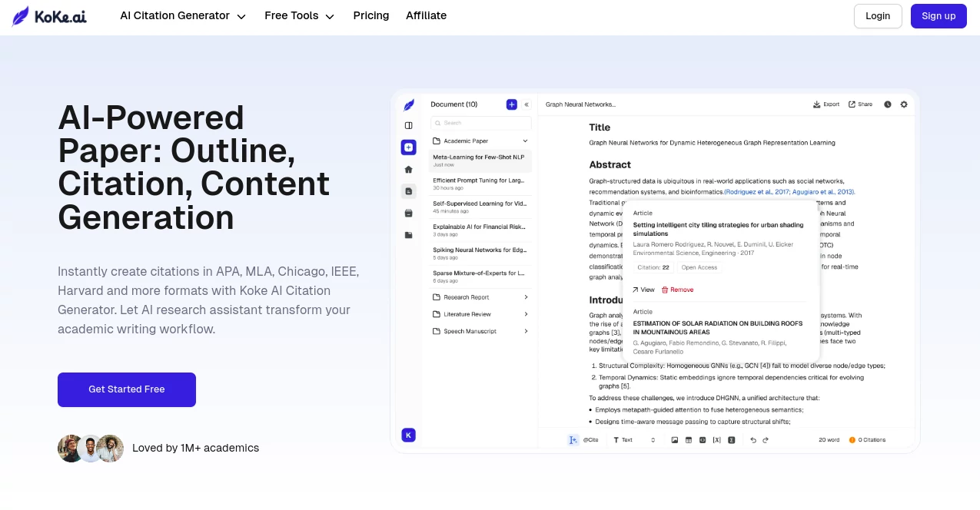Open version history via the clock icon

click(x=888, y=104)
